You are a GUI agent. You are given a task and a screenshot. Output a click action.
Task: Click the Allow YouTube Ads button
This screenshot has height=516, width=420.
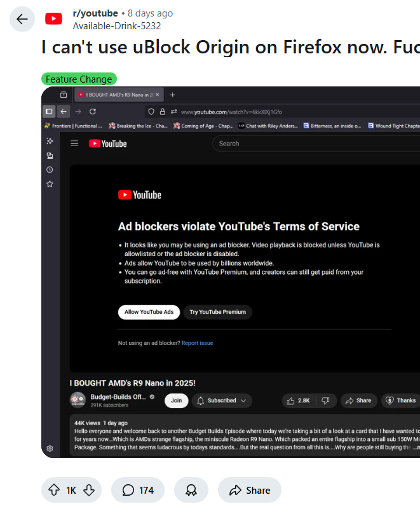click(x=149, y=312)
